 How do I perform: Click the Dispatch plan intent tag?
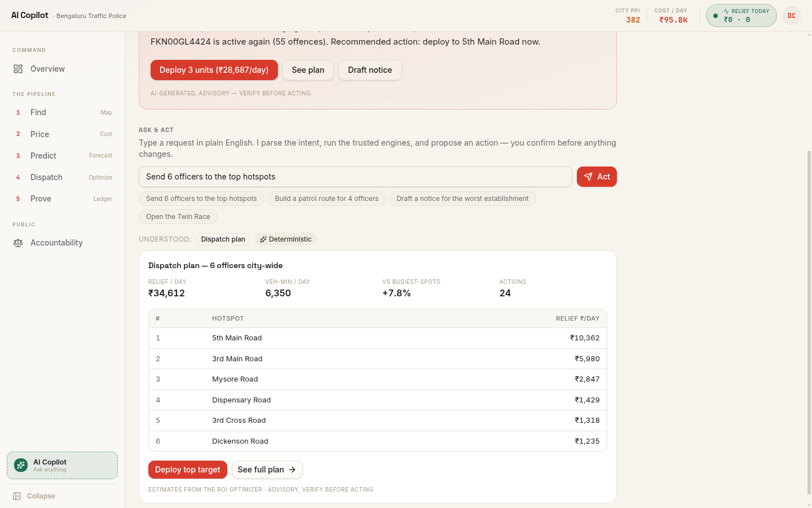(x=223, y=239)
